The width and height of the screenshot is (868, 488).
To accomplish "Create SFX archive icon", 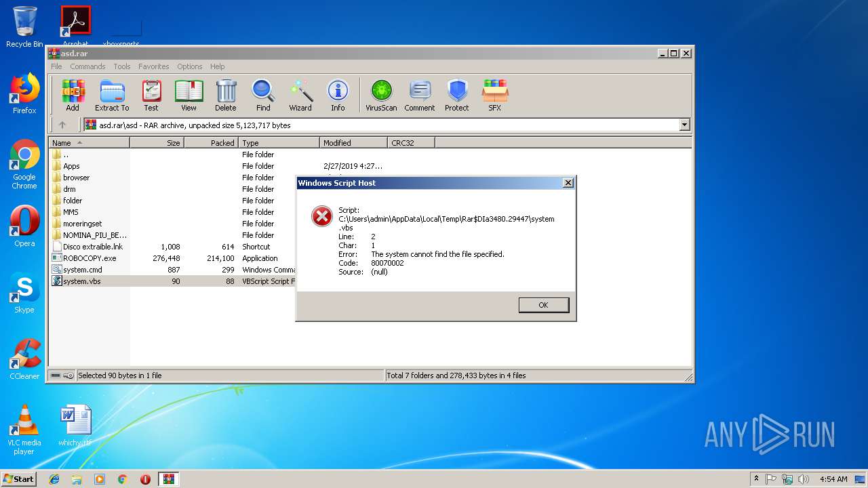I will point(495,96).
